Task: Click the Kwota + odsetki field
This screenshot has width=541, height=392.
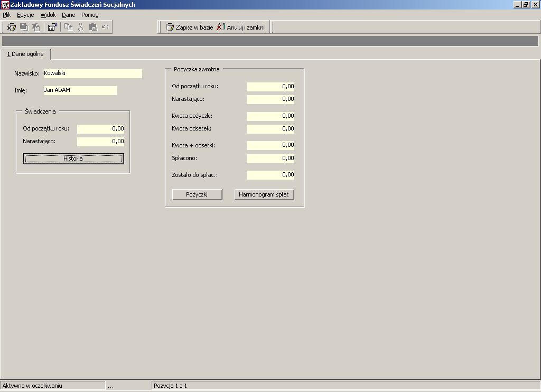Action: (x=270, y=146)
